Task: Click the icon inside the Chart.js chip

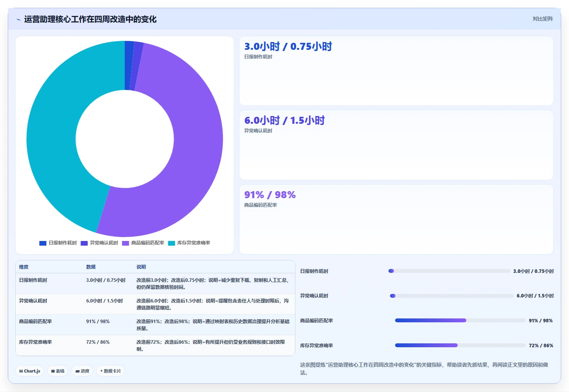Action: tap(21, 371)
